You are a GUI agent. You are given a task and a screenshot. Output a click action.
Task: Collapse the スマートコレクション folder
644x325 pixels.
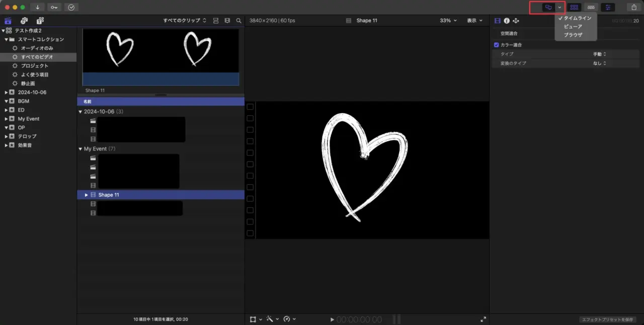click(7, 39)
